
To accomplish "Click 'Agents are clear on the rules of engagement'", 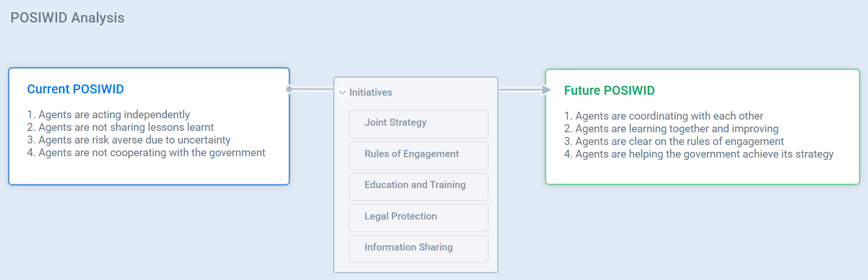I will pyautogui.click(x=673, y=142).
